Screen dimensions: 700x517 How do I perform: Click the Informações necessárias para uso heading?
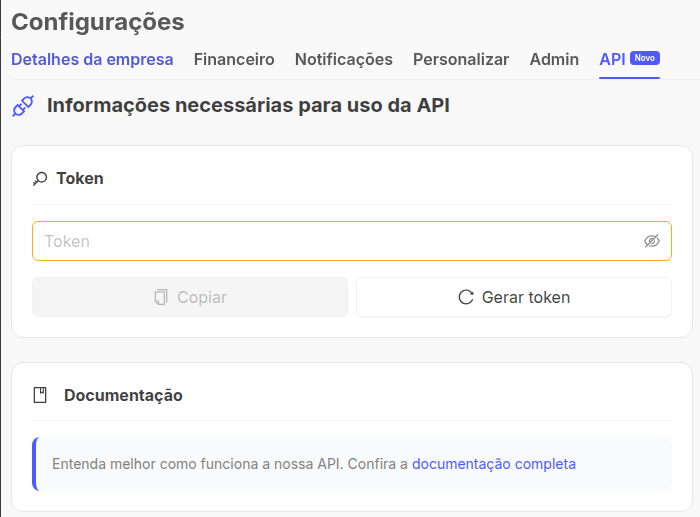[248, 105]
